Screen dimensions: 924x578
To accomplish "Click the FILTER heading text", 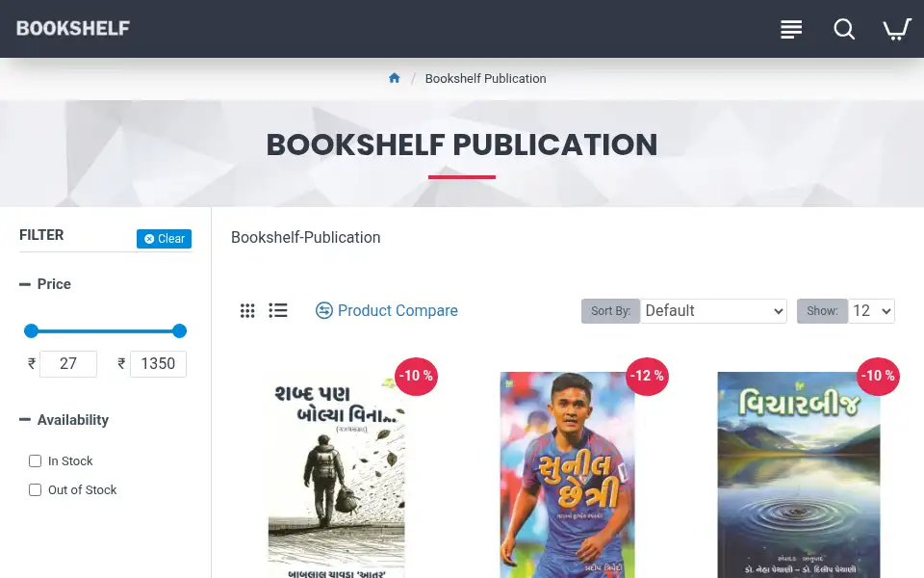I will click(41, 235).
